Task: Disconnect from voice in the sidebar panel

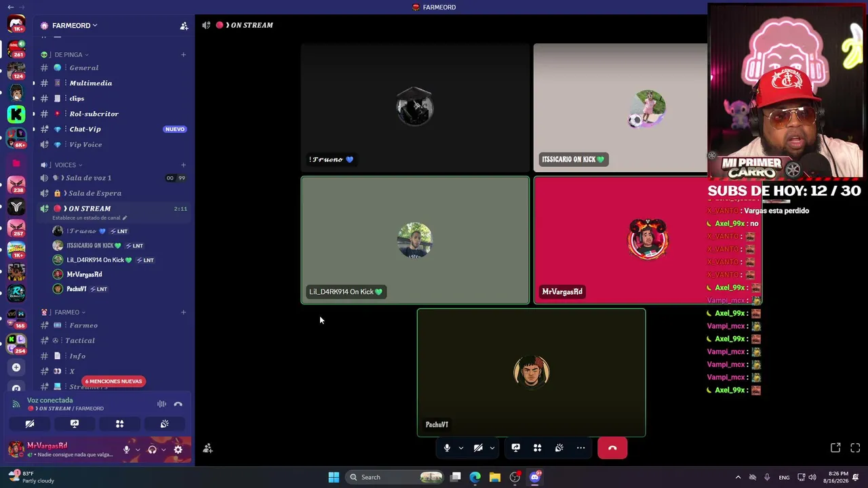Action: [x=178, y=405]
